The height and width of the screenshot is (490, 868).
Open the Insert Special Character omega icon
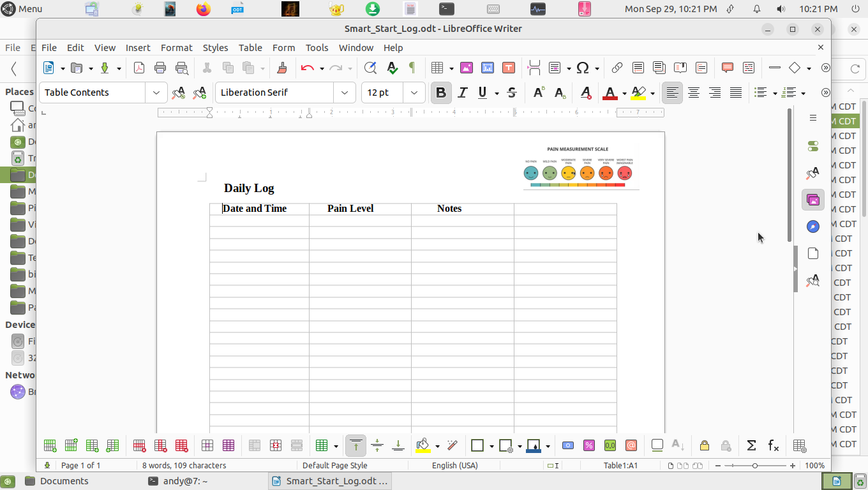tap(582, 68)
